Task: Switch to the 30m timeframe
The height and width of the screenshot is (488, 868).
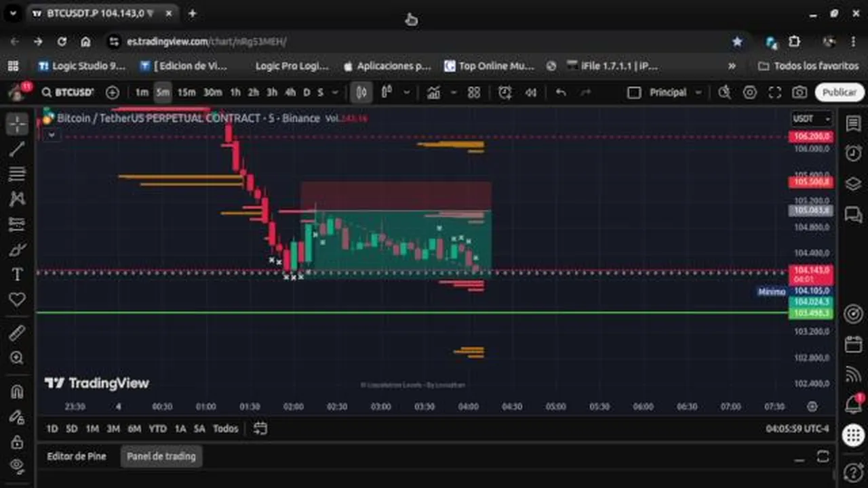Action: point(212,92)
